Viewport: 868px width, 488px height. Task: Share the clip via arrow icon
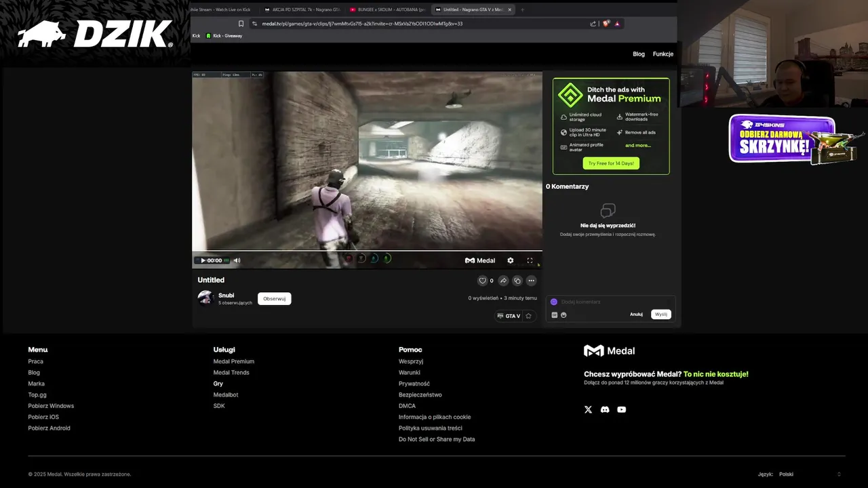pyautogui.click(x=503, y=281)
